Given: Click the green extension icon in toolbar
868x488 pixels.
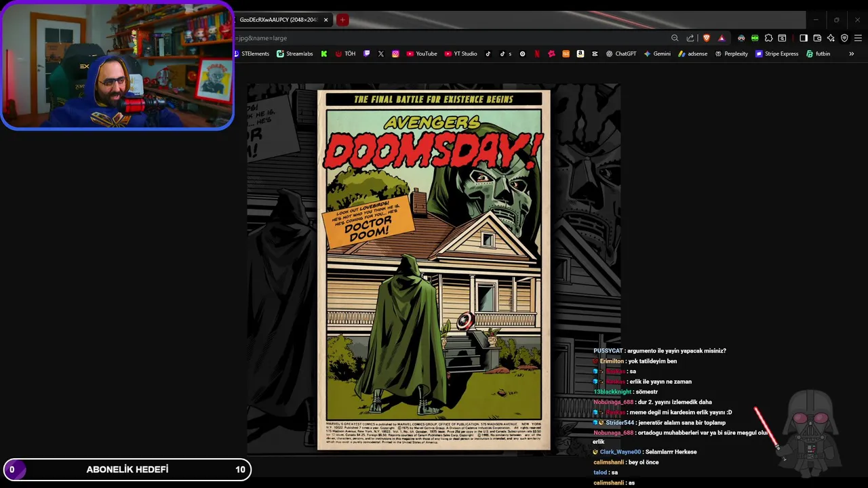Looking at the screenshot, I should coord(755,38).
